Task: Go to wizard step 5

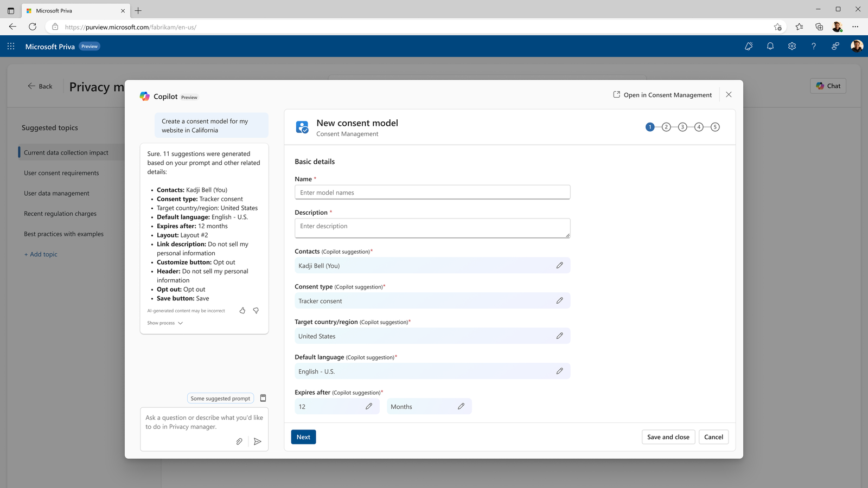Action: (x=715, y=127)
